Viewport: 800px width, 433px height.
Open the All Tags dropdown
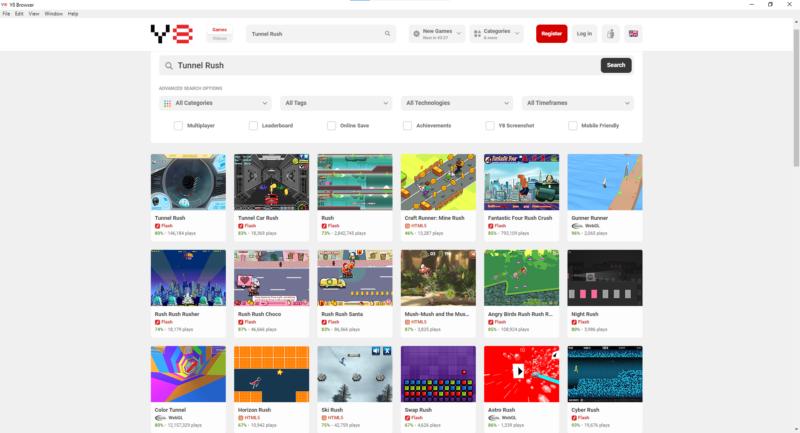(x=336, y=103)
